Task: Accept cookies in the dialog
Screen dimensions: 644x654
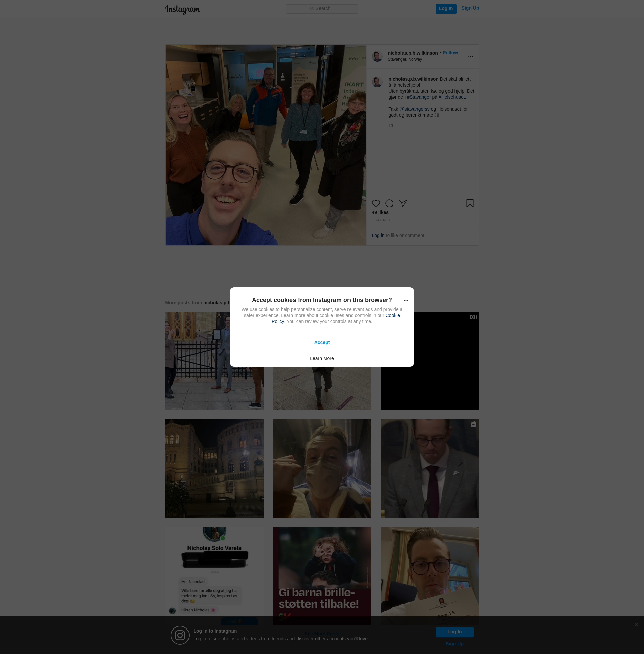Action: pos(322,342)
